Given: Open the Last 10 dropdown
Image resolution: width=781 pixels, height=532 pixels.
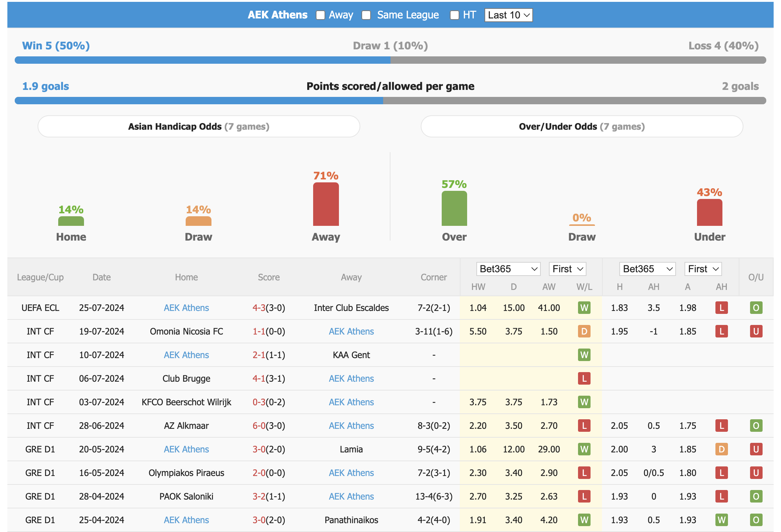Looking at the screenshot, I should click(x=508, y=15).
